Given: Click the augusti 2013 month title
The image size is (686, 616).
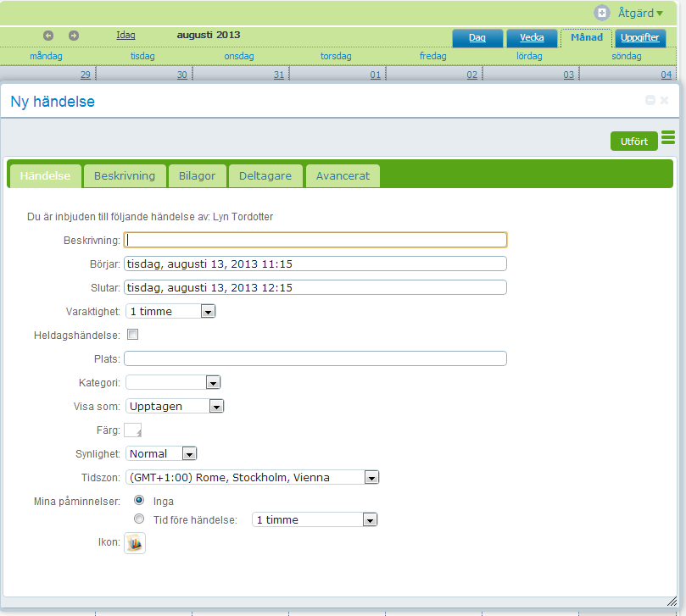Looking at the screenshot, I should [x=209, y=35].
